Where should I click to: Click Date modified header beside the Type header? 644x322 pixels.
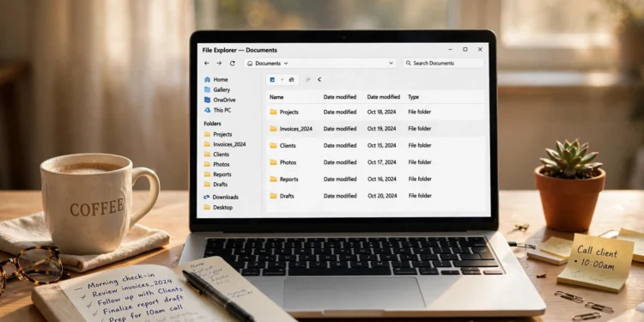point(384,97)
